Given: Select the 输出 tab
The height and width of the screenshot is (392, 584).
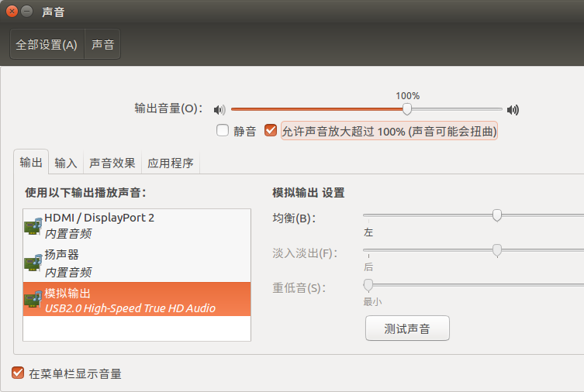Looking at the screenshot, I should pyautogui.click(x=31, y=162).
